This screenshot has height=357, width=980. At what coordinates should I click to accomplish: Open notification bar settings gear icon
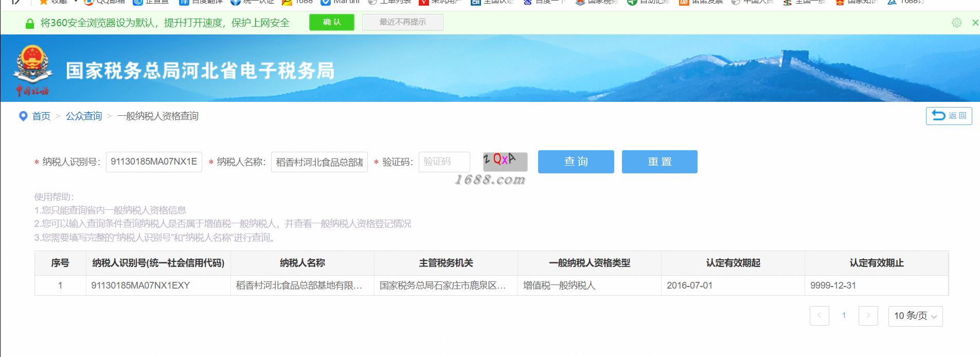click(956, 23)
